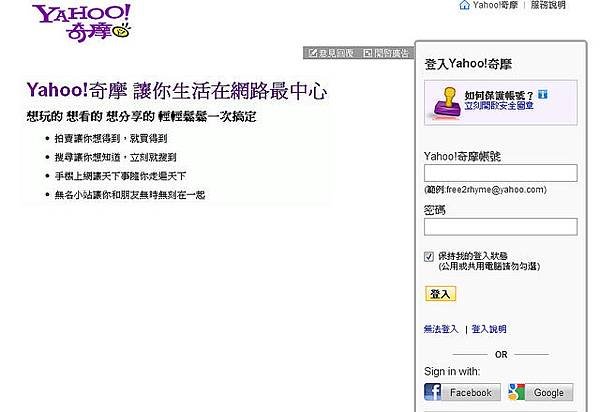
Task: Focus the Yahoo!奇摩帳號 input field
Action: [x=501, y=173]
